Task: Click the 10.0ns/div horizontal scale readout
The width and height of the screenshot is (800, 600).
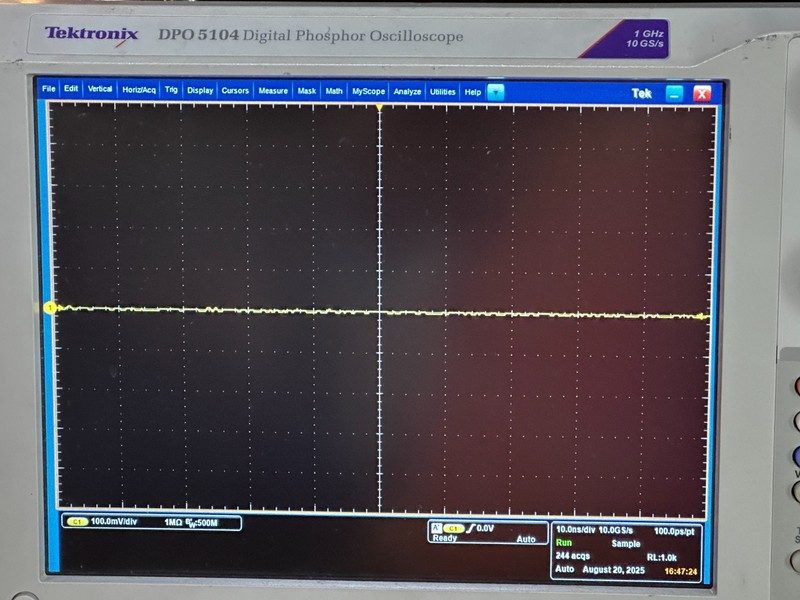Action: pos(576,530)
